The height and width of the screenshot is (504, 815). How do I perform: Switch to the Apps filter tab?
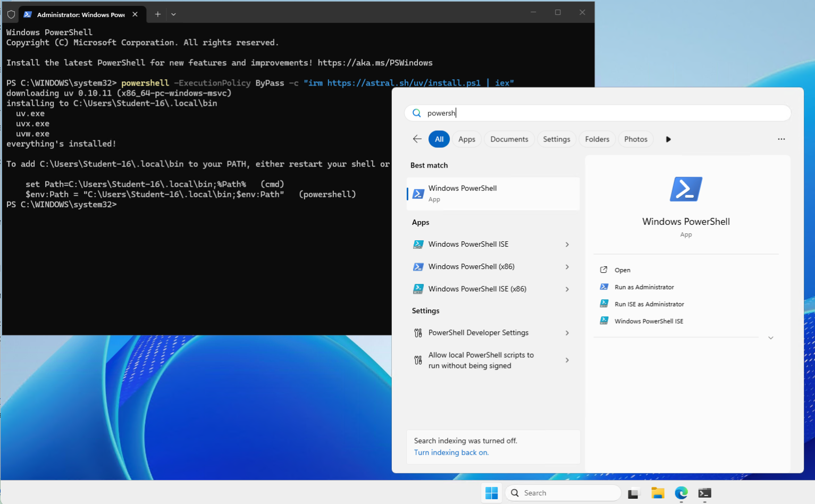467,139
